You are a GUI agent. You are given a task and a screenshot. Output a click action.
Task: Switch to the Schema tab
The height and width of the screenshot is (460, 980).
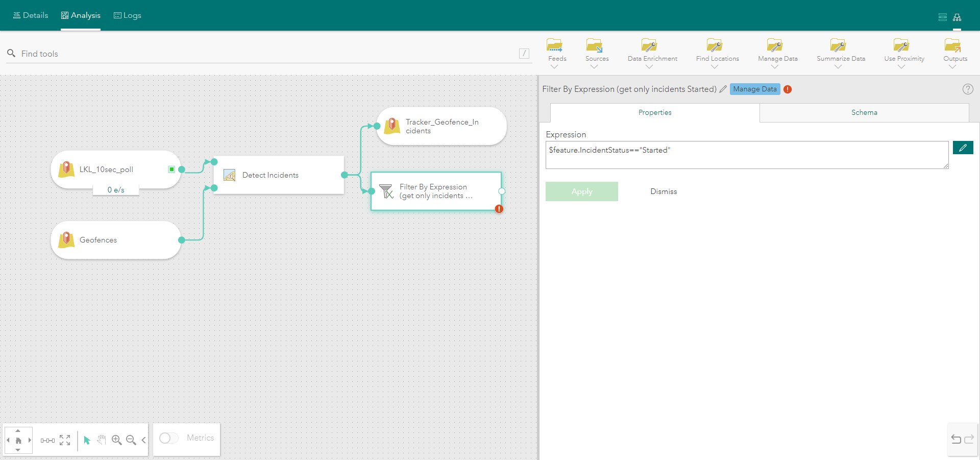click(864, 112)
